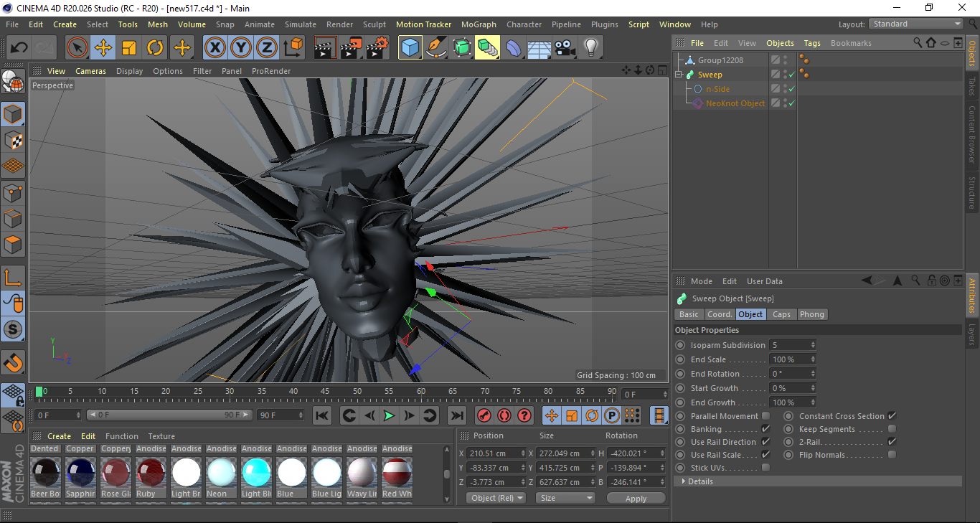Open Attributes User Data menu
Image resolution: width=980 pixels, height=523 pixels.
point(765,281)
